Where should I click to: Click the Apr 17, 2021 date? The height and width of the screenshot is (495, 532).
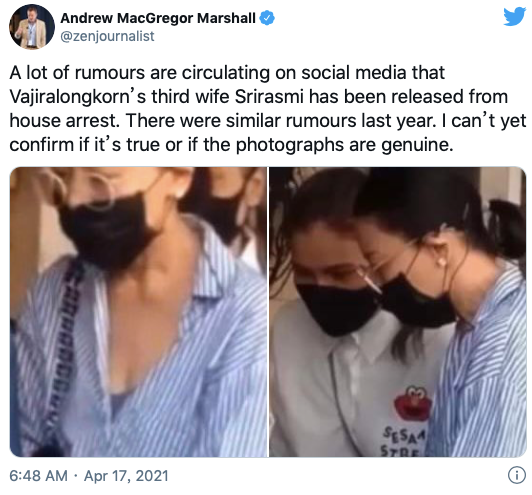[126, 476]
